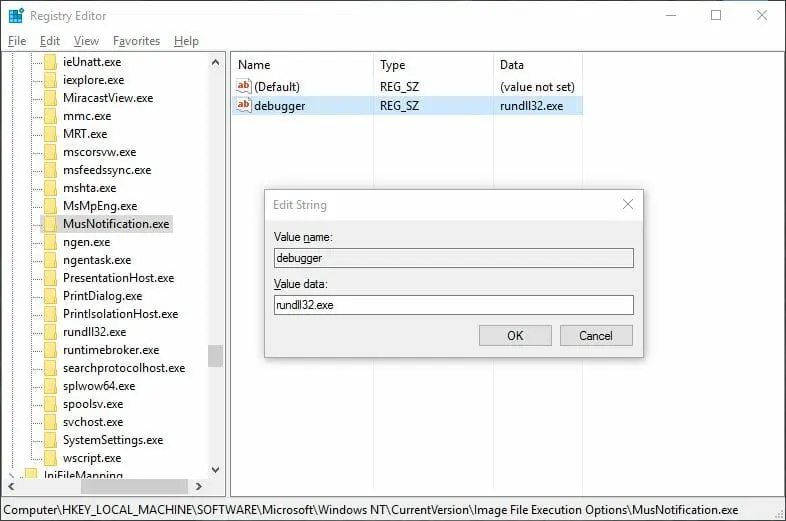
Task: Click the folder icon beside splwow64.exe
Action: pos(50,387)
